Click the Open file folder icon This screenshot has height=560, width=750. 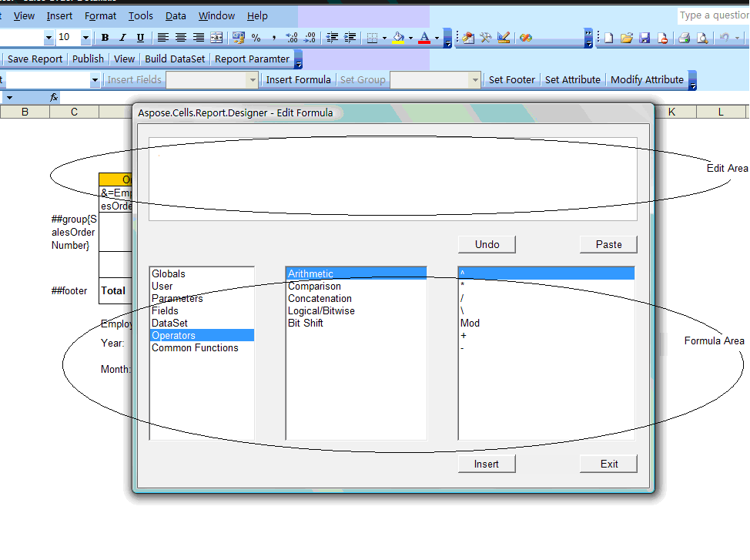(x=627, y=38)
